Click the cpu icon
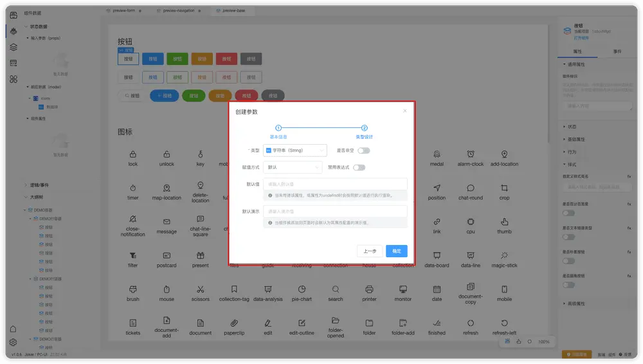Viewport: 643px width, 364px height. 471,222
